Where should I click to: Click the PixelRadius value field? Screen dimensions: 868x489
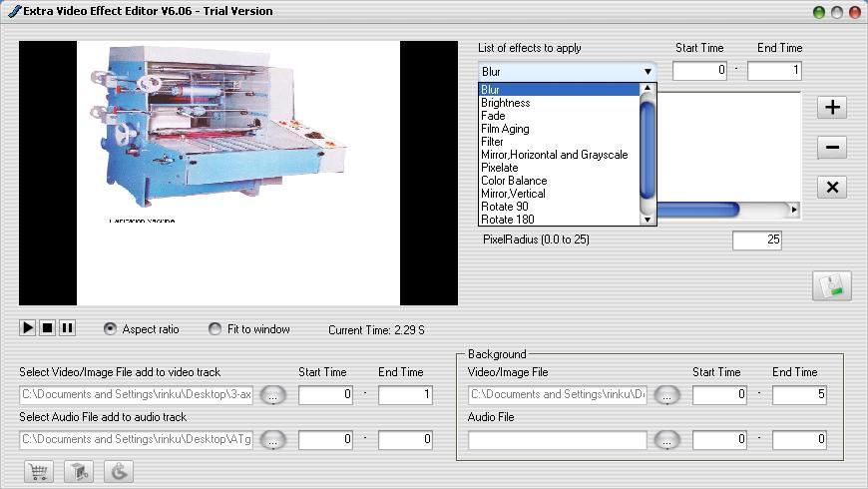coord(756,240)
